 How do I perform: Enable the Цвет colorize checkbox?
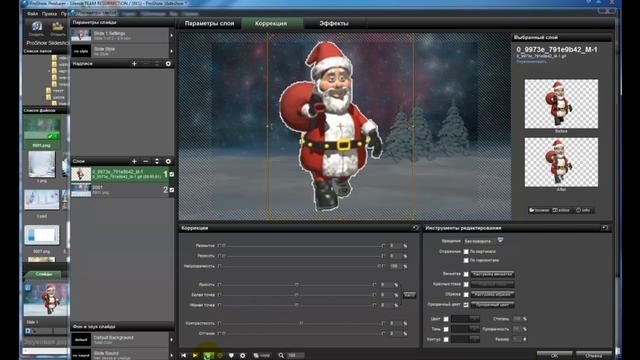[446, 319]
